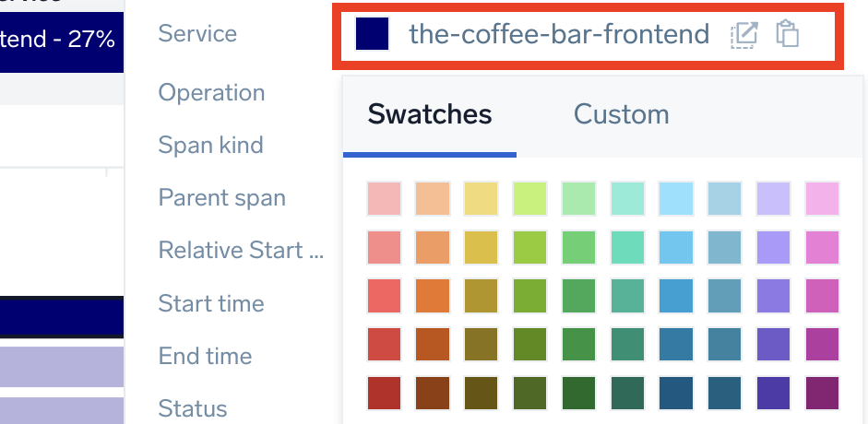The width and height of the screenshot is (868, 424).
Task: Pick the light pink swatch in the top row
Action: click(384, 198)
